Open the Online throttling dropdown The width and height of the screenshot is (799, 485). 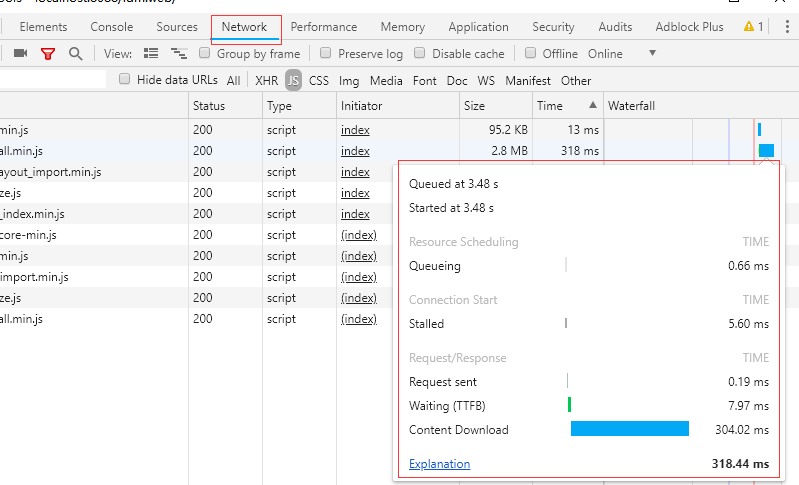pyautogui.click(x=622, y=53)
